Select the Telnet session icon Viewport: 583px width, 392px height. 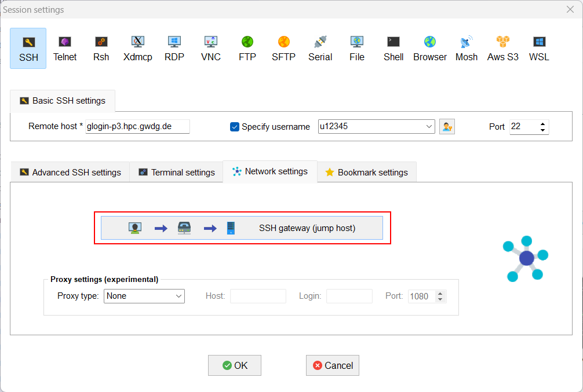[x=64, y=48]
